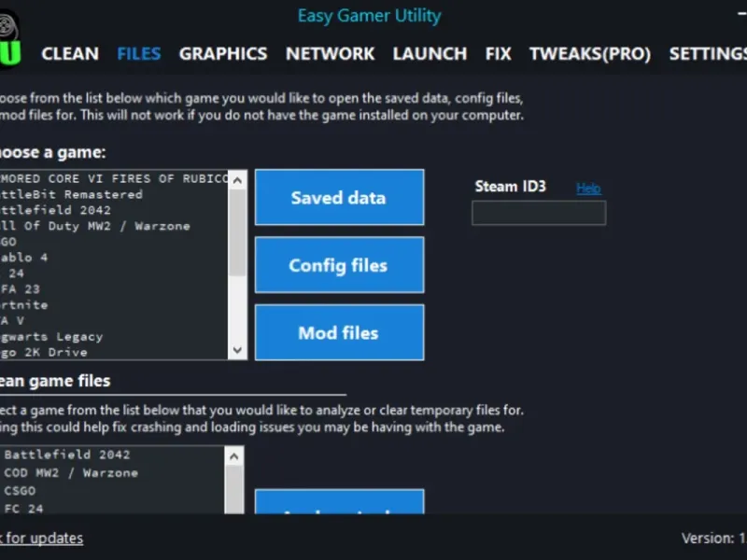Select Fortnite in the game list
This screenshot has width=747, height=560.
pyautogui.click(x=114, y=305)
